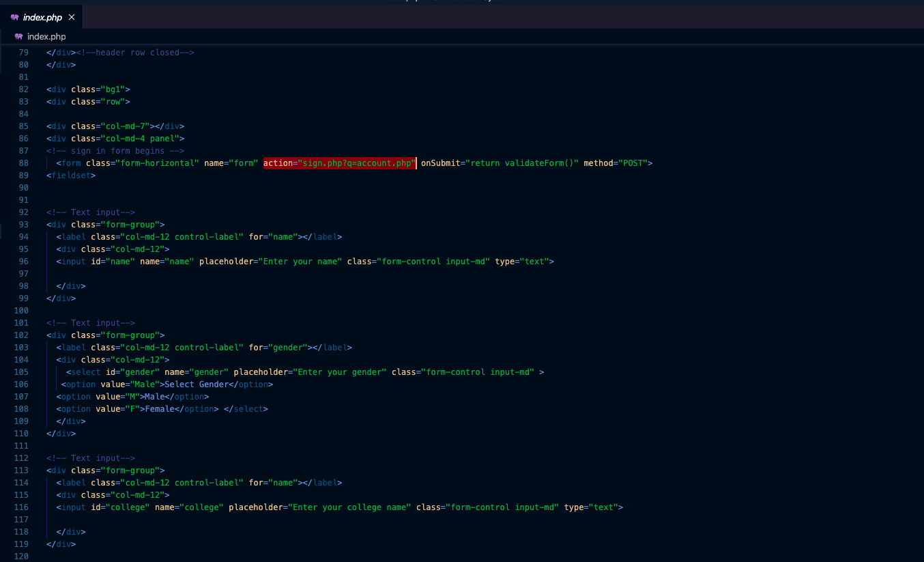Click the name="form" attribute on line 88
Screen dimensions: 924x562
click(231, 163)
